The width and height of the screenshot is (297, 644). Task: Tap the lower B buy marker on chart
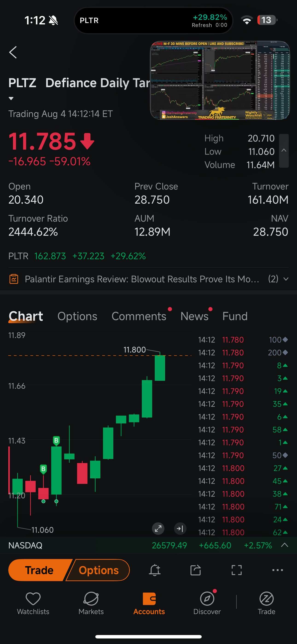[x=43, y=469]
